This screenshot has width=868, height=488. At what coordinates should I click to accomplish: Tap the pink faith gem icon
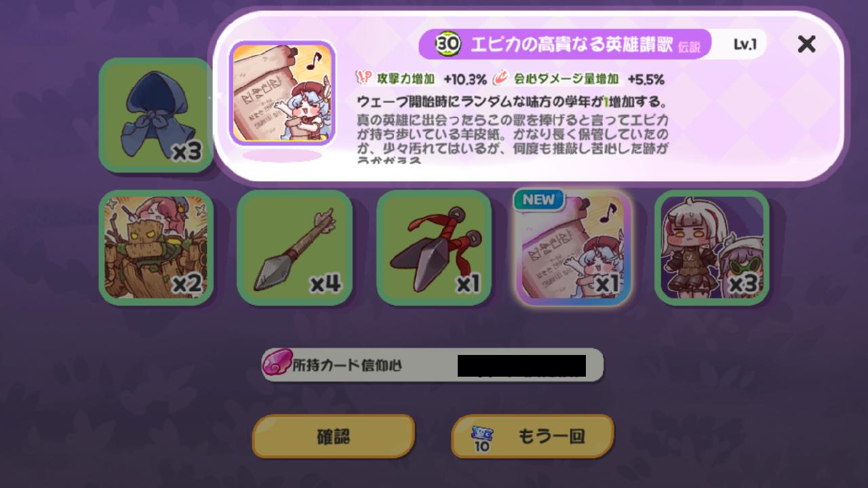coord(277,364)
